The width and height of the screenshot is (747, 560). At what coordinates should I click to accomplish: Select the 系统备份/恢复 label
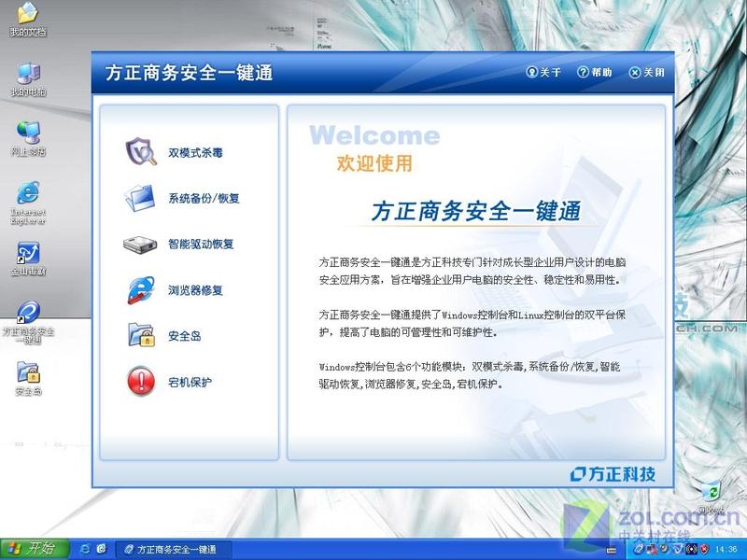pyautogui.click(x=204, y=198)
